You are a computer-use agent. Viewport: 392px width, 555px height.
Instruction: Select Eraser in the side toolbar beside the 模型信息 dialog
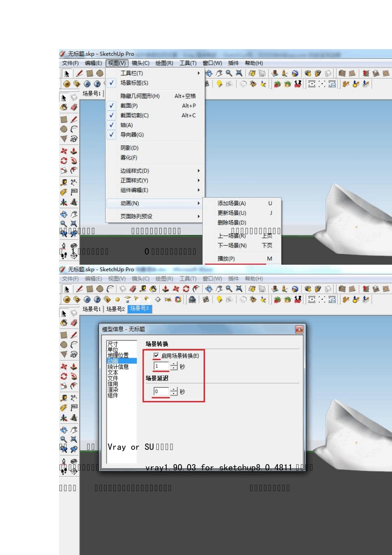(x=74, y=323)
